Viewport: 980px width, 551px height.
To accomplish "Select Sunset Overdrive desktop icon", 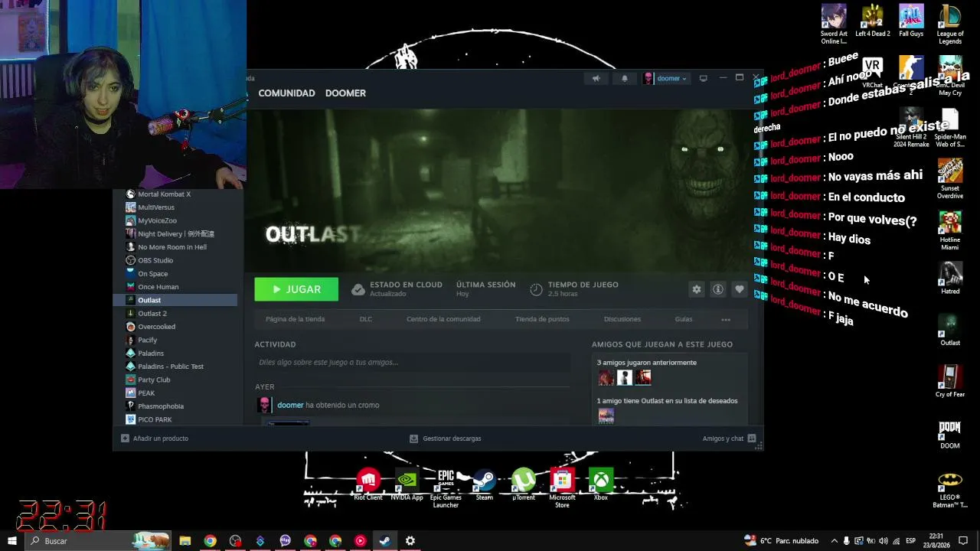I will point(950,179).
